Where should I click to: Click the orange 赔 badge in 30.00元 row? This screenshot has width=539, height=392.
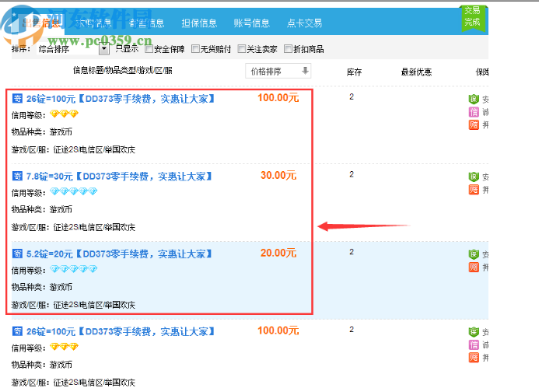click(474, 190)
